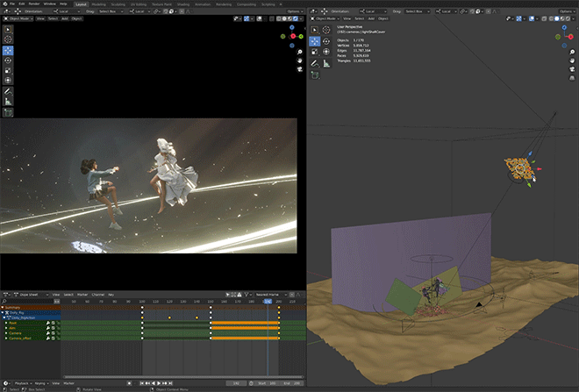Toggle solid shading in right viewport header
Screen dimensions: 579x392
pyautogui.click(x=556, y=18)
